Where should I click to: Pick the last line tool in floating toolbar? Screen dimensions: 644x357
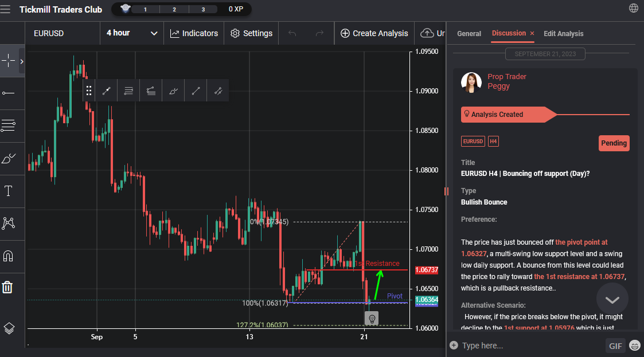218,91
